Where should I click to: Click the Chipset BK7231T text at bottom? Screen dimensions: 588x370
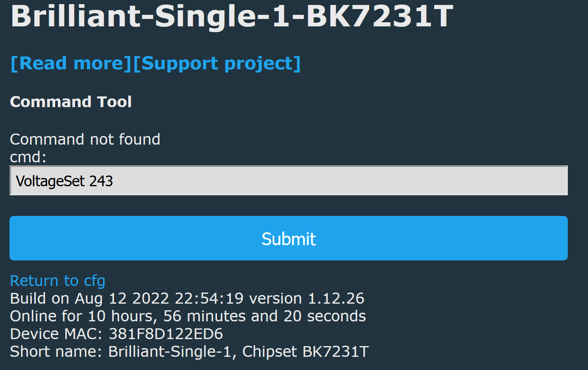(306, 351)
